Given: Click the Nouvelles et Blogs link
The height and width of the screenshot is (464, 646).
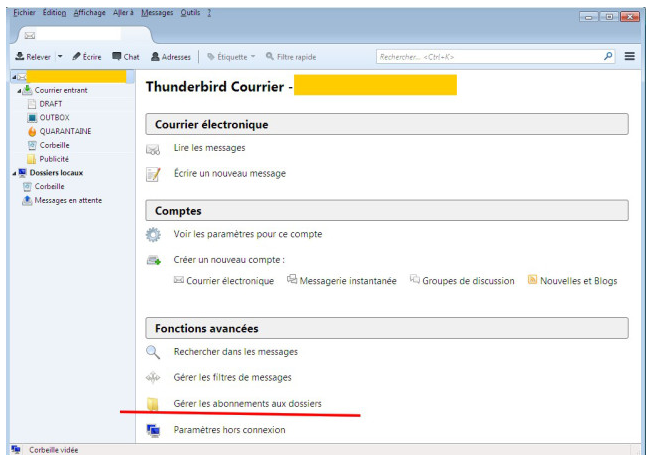Looking at the screenshot, I should [x=578, y=281].
